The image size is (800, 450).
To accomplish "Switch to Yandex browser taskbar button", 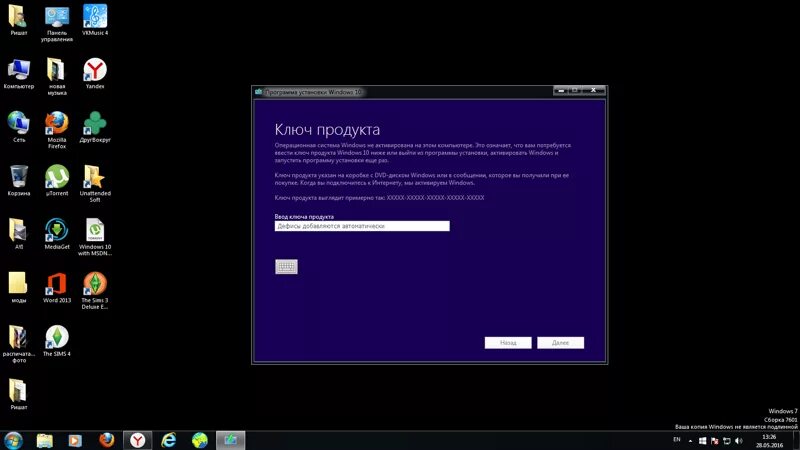I will coord(137,440).
